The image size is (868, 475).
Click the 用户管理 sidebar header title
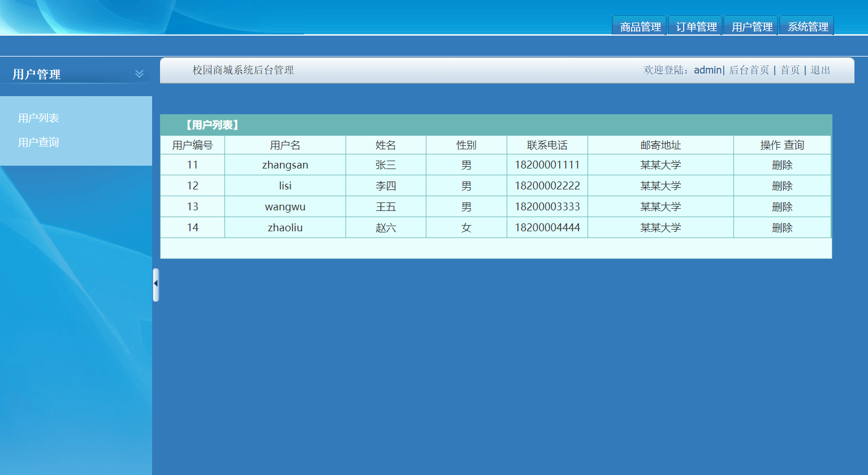37,74
